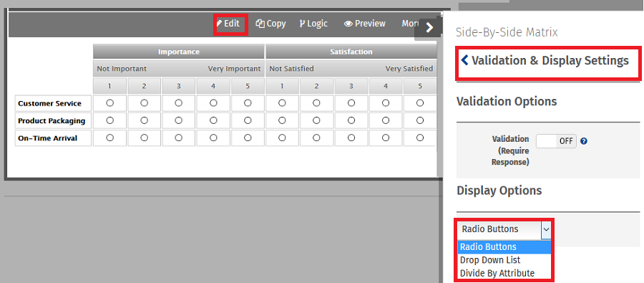Select Product Packaging Importance rating 2
The height and width of the screenshot is (283, 644).
point(144,120)
